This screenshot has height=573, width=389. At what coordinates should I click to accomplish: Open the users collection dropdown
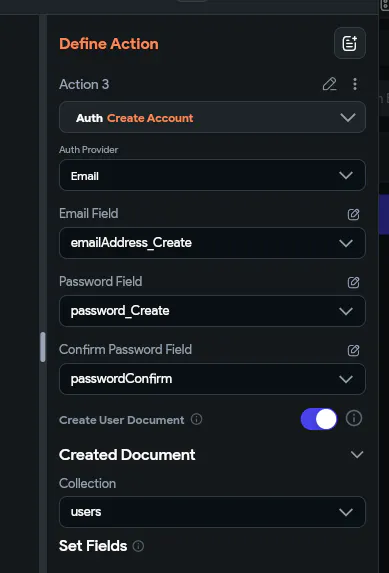212,512
